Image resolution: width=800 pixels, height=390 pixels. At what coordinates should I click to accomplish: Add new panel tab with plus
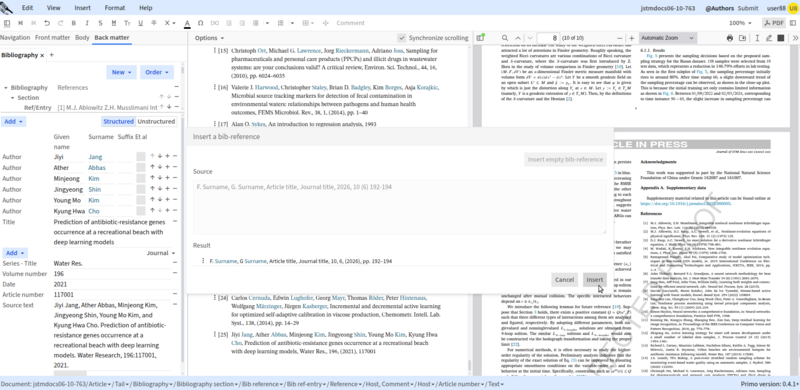click(52, 55)
